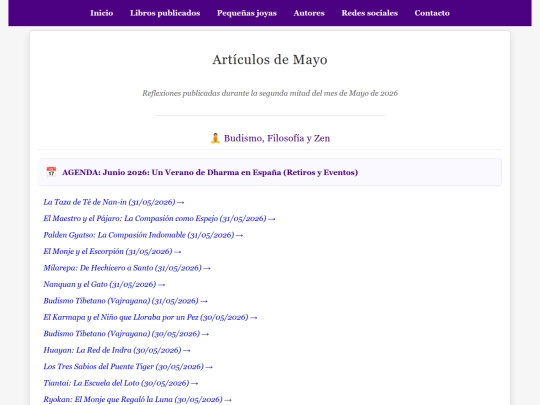Click the meditating person icon by Budismo heading
The image size is (540, 405).
[x=215, y=138]
